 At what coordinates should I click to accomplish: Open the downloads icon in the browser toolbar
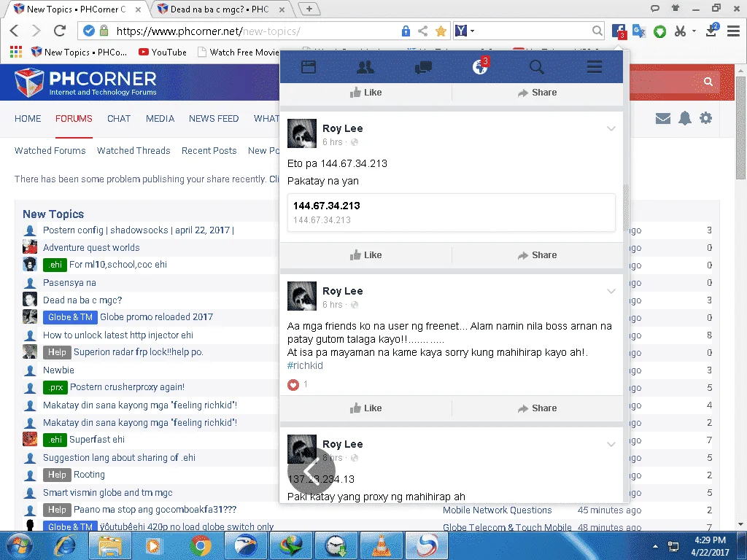point(712,31)
